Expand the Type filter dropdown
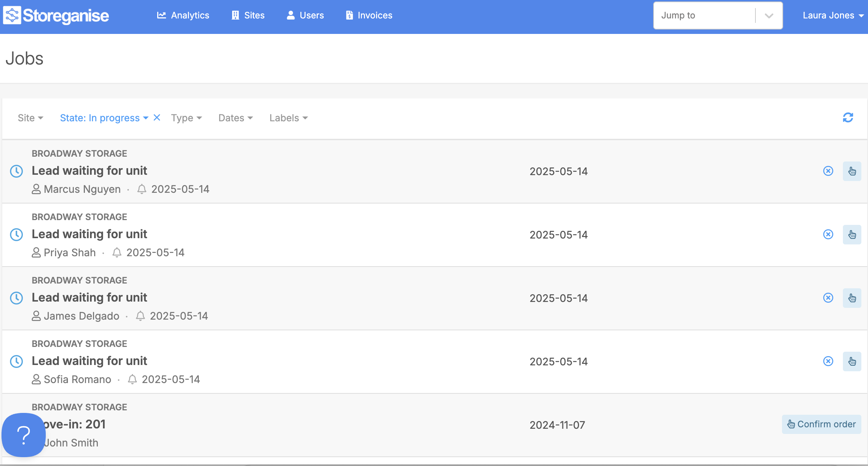 click(186, 118)
